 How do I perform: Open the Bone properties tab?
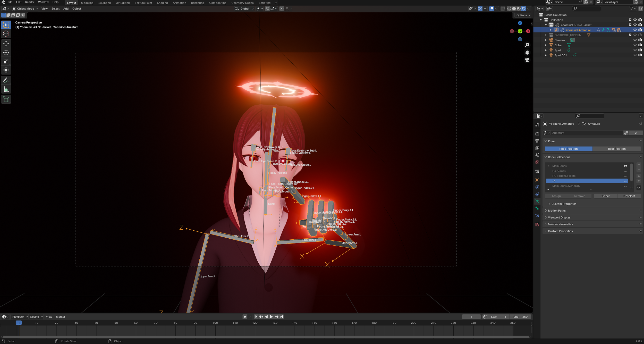pyautogui.click(x=537, y=208)
